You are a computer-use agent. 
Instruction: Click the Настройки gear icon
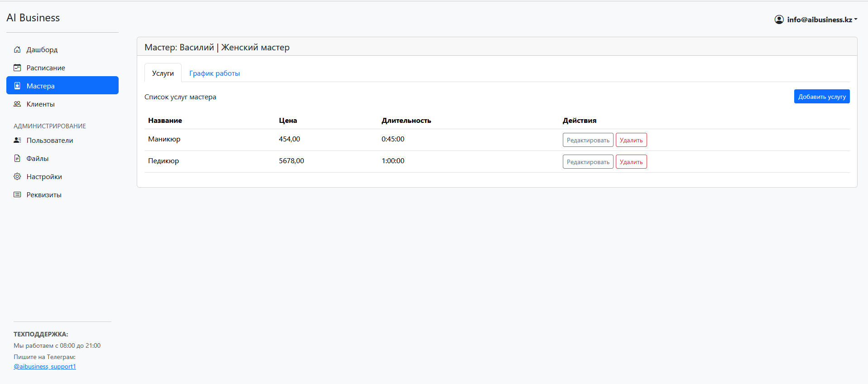coord(17,176)
